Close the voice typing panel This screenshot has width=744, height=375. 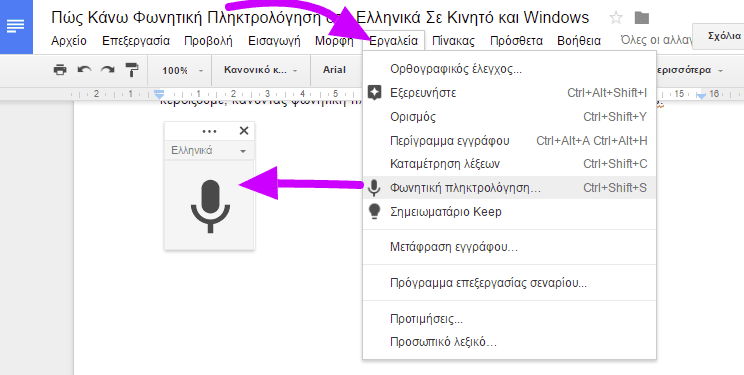click(x=244, y=131)
